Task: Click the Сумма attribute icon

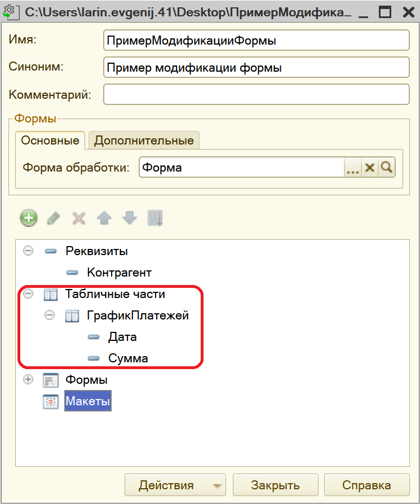Action: click(x=94, y=359)
